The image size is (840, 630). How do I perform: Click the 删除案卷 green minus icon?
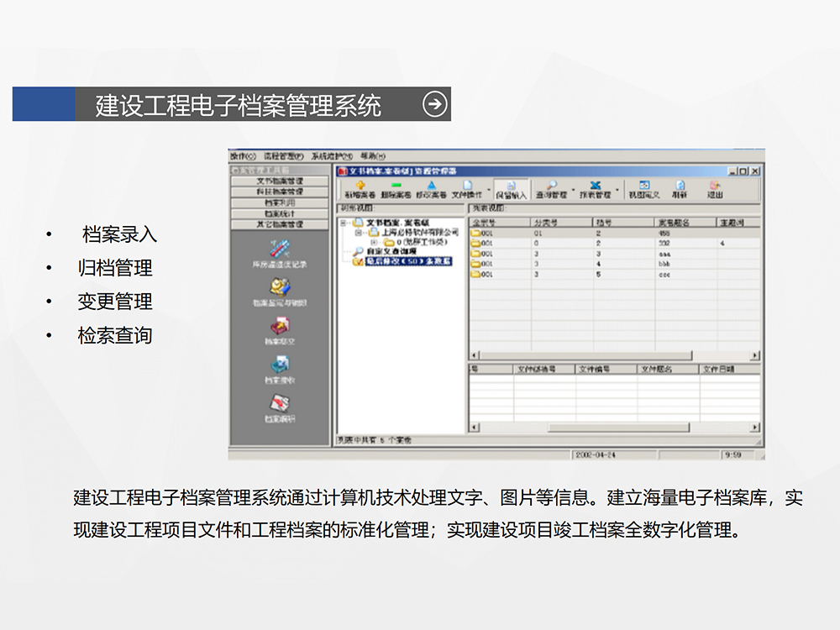click(396, 185)
